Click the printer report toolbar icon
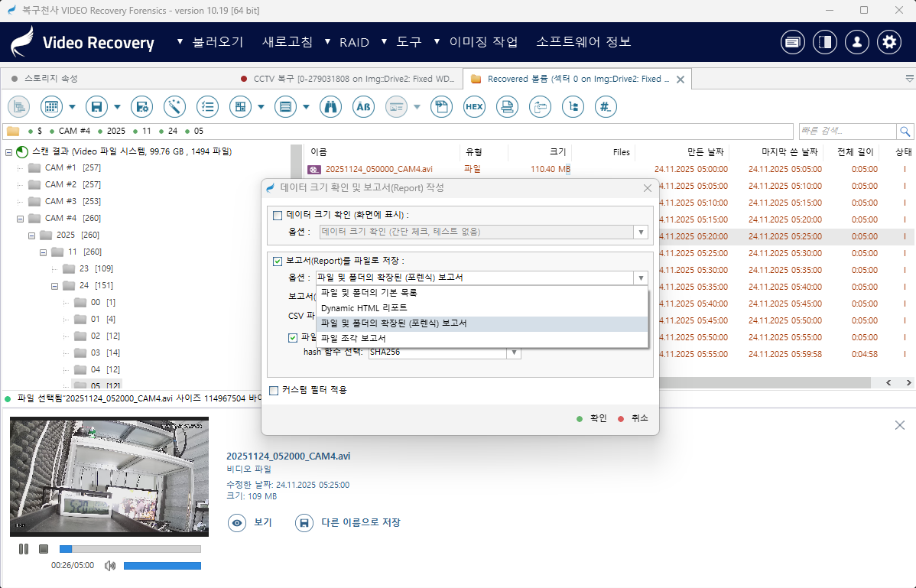 tap(507, 107)
